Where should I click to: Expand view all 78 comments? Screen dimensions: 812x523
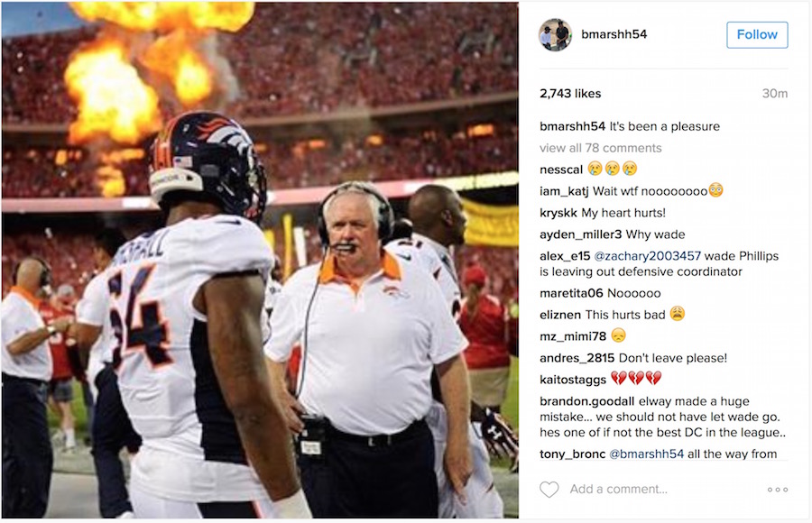coord(601,148)
